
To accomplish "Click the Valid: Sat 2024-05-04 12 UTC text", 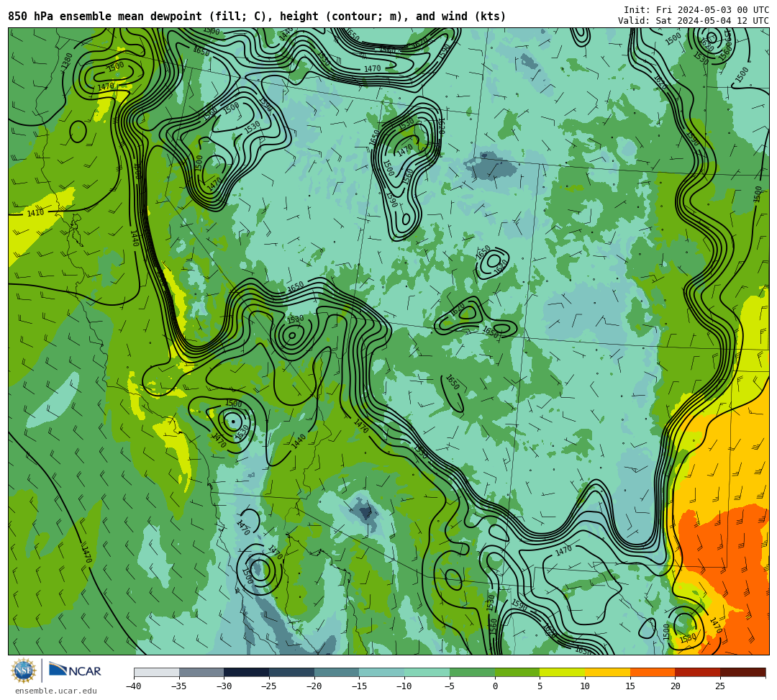I will (x=694, y=21).
